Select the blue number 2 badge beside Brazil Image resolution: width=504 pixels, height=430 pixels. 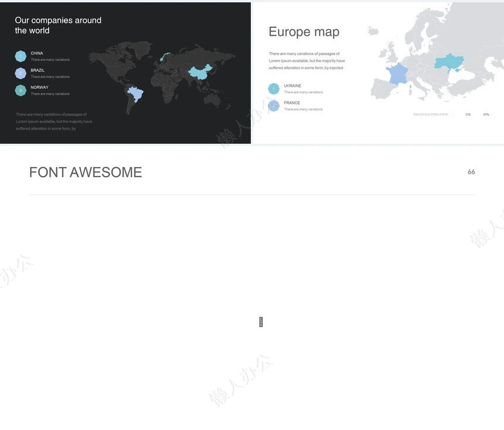21,73
